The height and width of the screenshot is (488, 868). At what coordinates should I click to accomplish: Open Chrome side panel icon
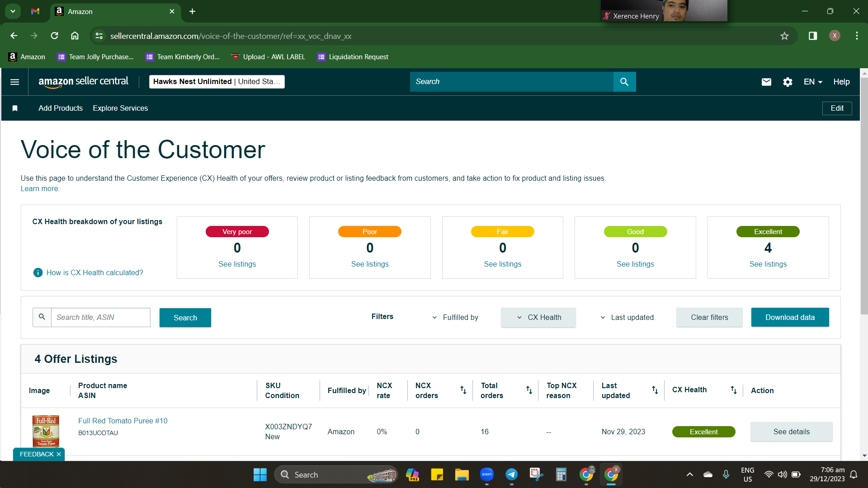click(x=813, y=36)
